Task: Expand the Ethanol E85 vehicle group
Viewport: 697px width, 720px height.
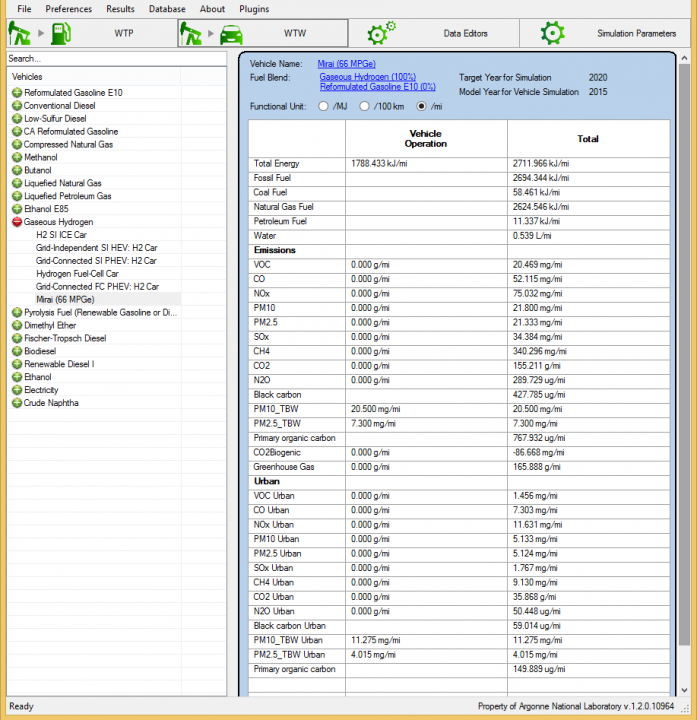Action: [x=17, y=209]
